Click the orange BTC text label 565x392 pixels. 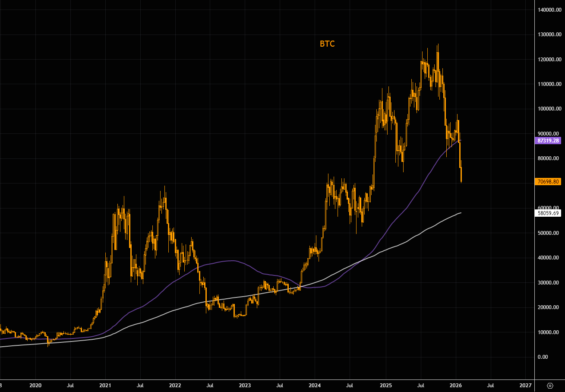327,44
